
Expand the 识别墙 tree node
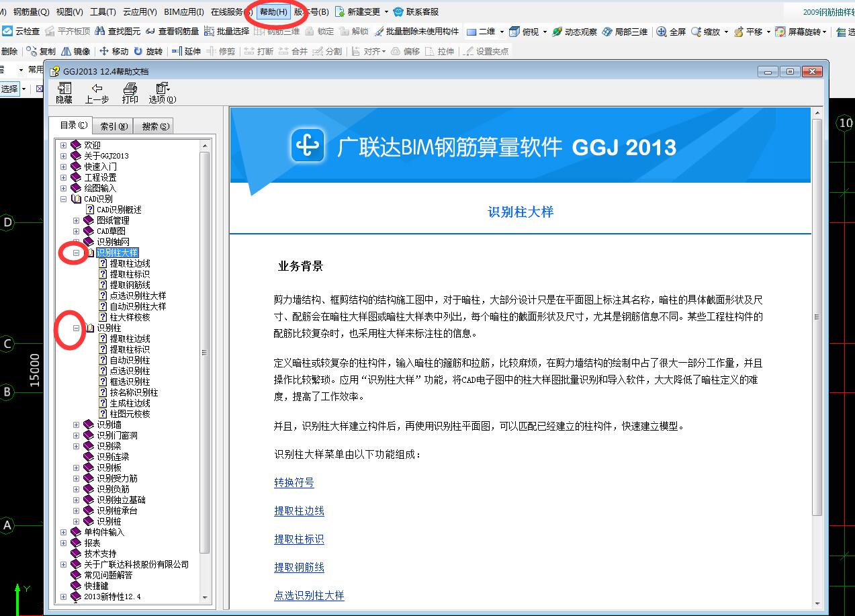77,425
